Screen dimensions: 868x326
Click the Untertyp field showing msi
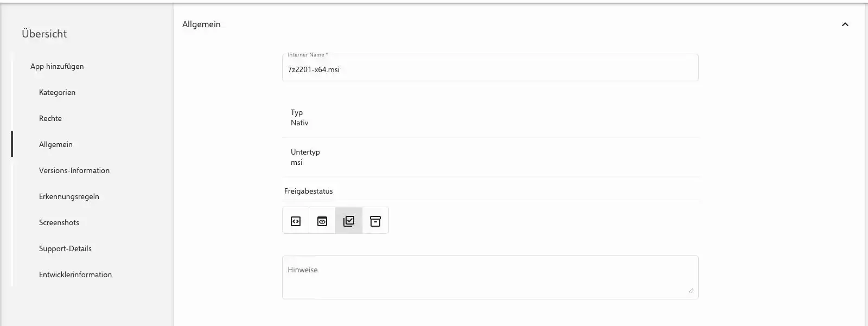[305, 157]
